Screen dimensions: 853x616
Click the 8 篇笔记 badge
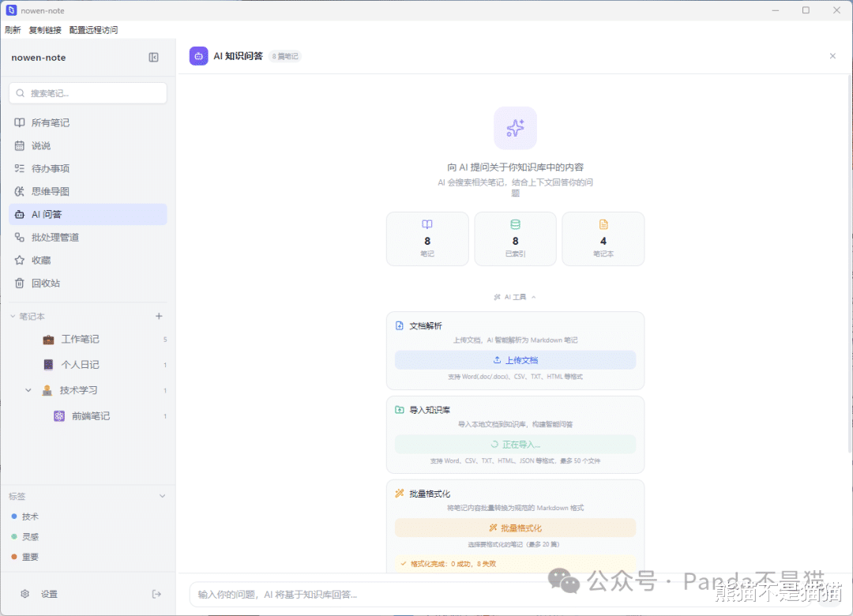click(x=285, y=56)
